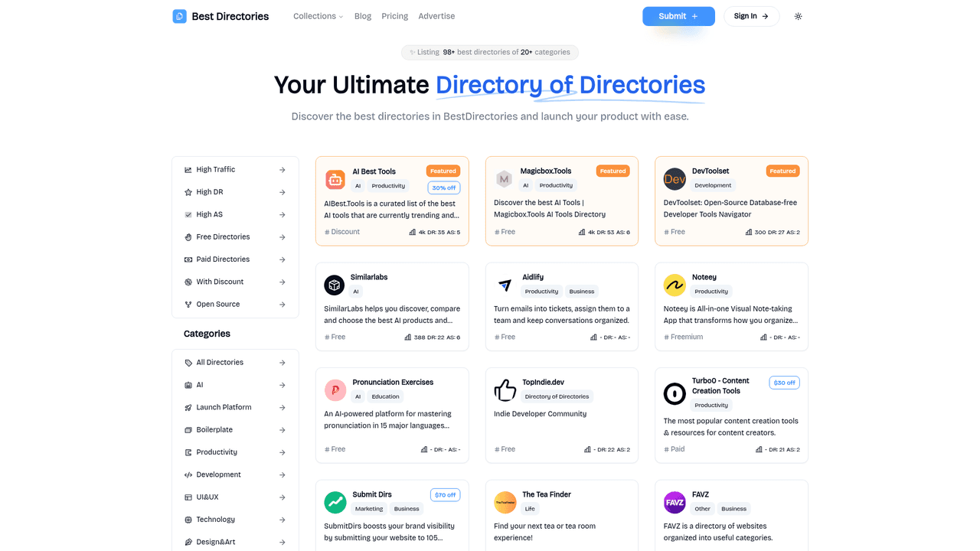Click the Noteey yellow logo
This screenshot has width=980, height=551.
point(675,285)
